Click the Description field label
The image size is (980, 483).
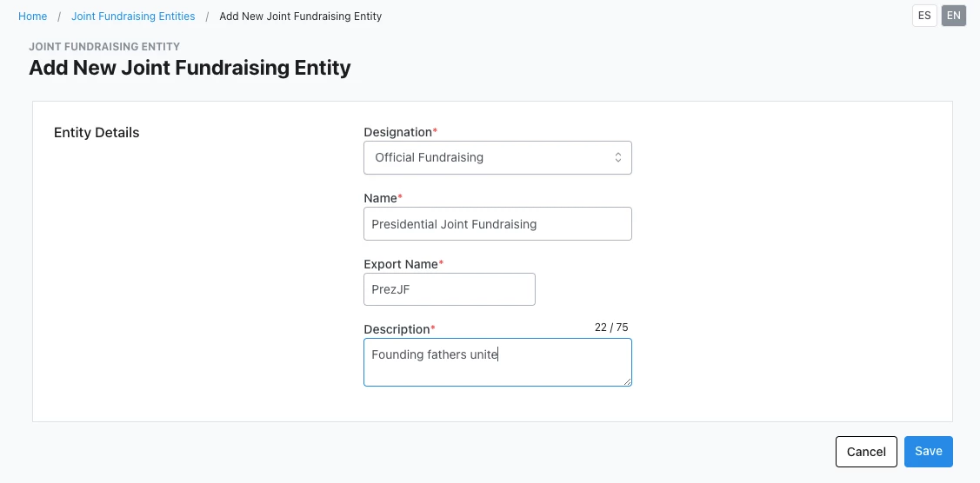point(397,329)
